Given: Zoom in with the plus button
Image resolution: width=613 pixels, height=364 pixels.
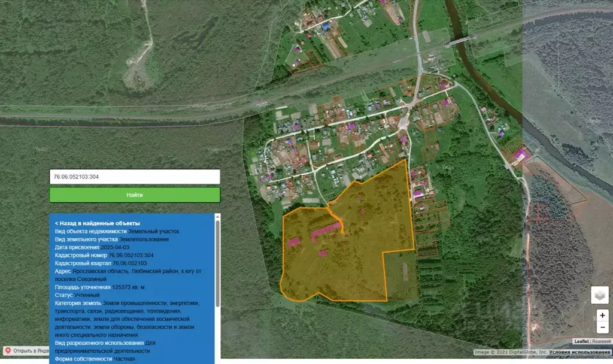Looking at the screenshot, I should pyautogui.click(x=602, y=315).
